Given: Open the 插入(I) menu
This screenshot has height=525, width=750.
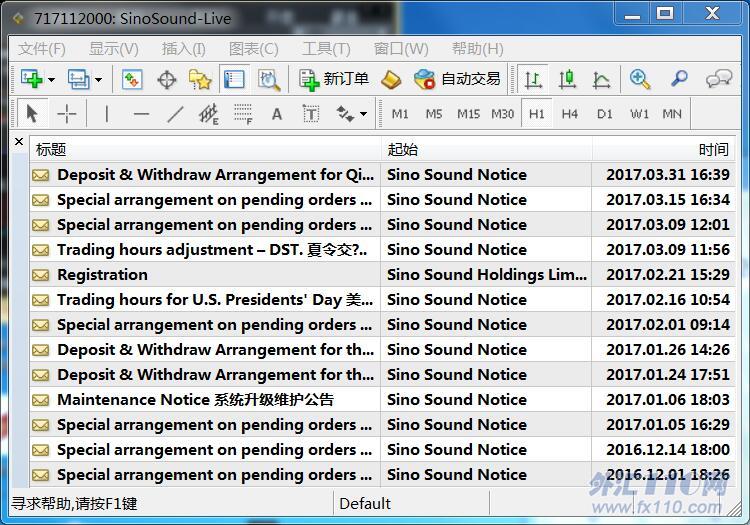Looking at the screenshot, I should 183,48.
